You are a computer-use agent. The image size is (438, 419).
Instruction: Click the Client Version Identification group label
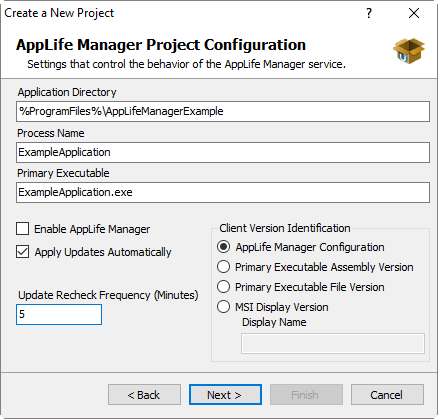click(x=285, y=228)
